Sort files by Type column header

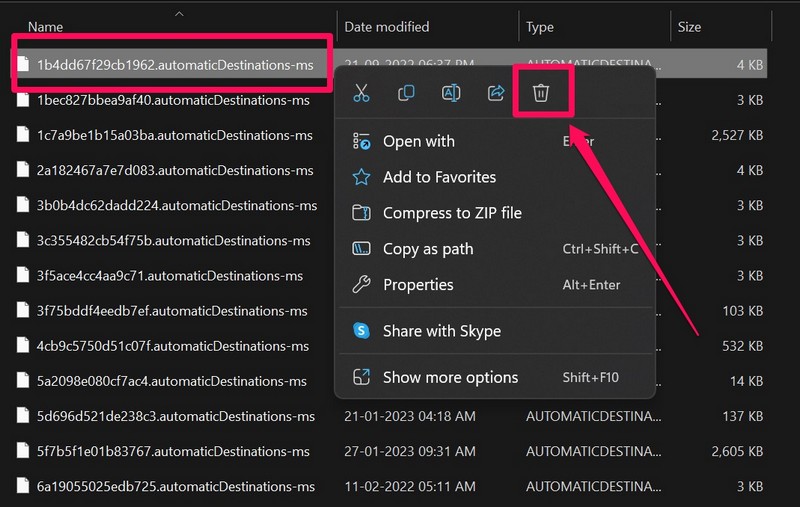540,27
